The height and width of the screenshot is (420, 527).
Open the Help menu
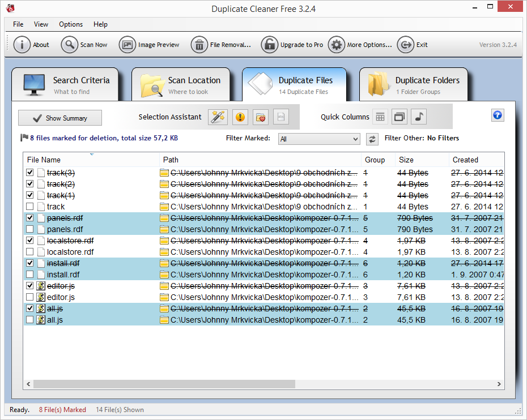click(x=100, y=24)
